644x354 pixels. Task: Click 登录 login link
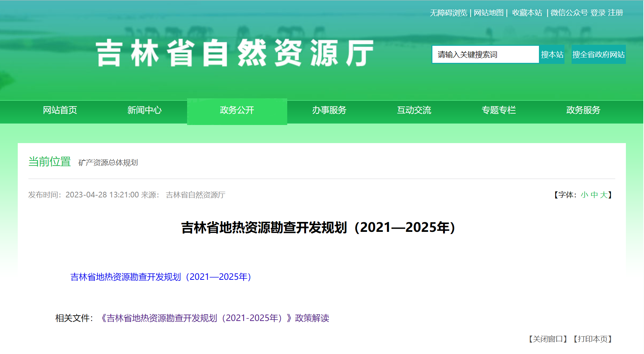pyautogui.click(x=598, y=13)
